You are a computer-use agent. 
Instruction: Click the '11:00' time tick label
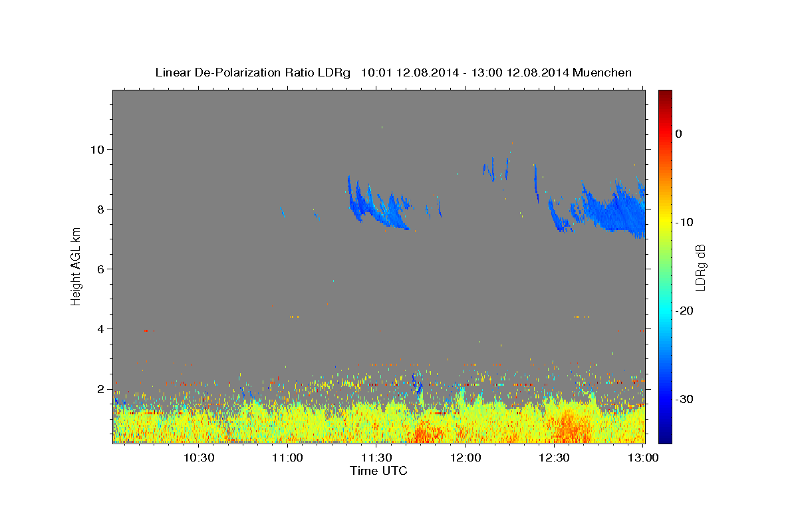click(288, 458)
